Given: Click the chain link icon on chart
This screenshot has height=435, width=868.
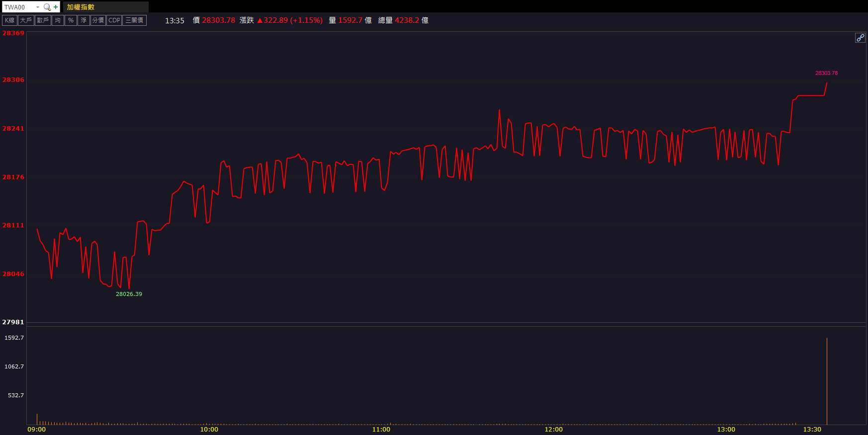Looking at the screenshot, I should tap(860, 38).
